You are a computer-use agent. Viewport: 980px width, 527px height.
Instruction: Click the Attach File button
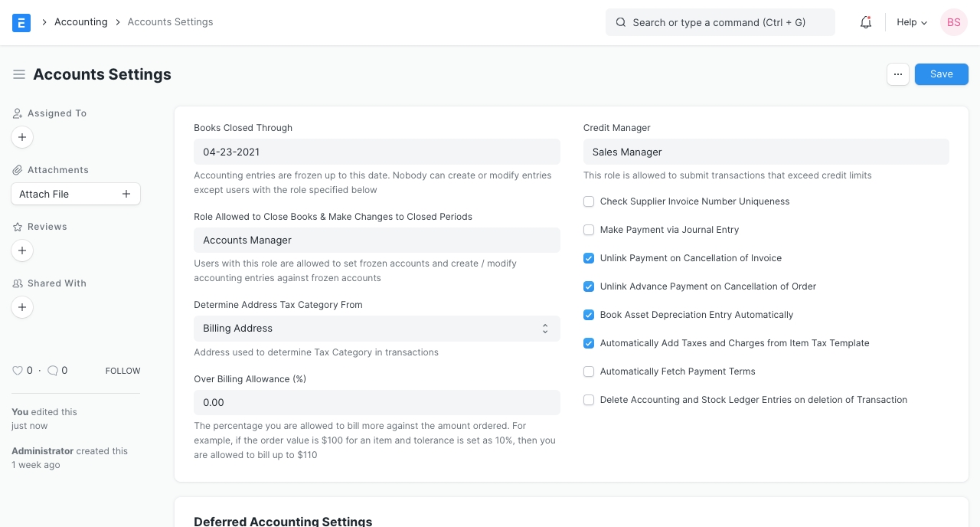(x=76, y=194)
